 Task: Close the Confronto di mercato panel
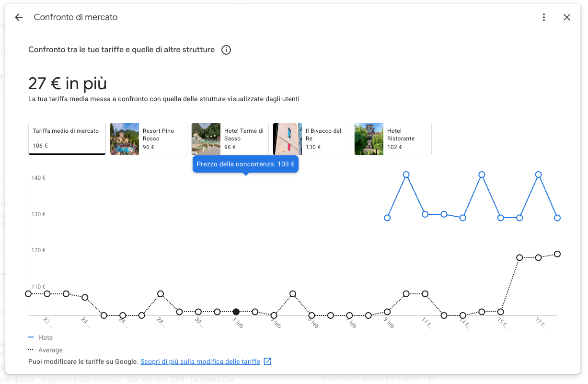click(x=567, y=17)
